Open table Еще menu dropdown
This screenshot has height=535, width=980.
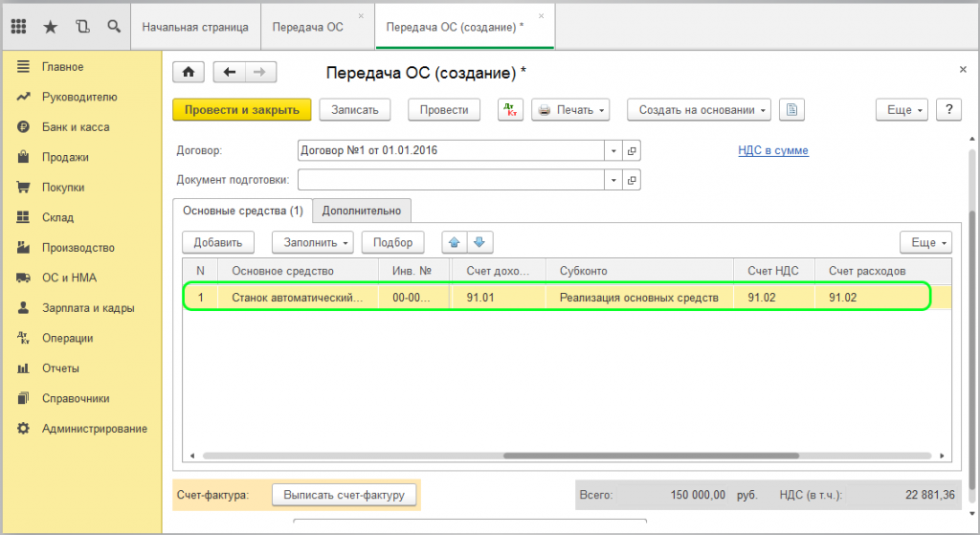(x=926, y=242)
